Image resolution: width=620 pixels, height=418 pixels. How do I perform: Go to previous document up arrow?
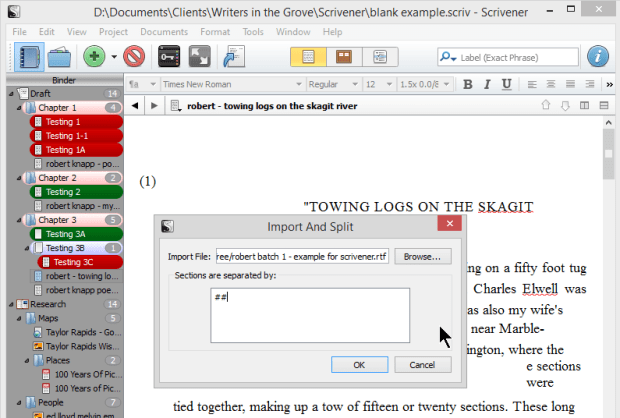546,105
